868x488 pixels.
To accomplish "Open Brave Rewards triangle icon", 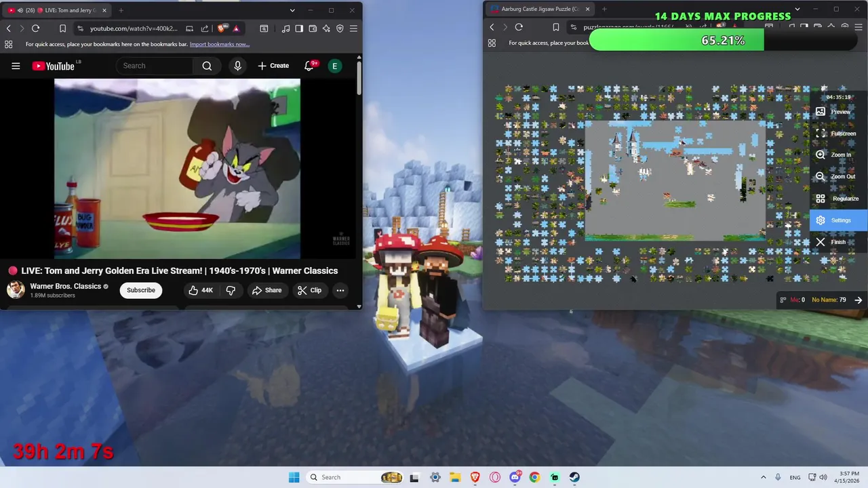I will click(x=236, y=28).
